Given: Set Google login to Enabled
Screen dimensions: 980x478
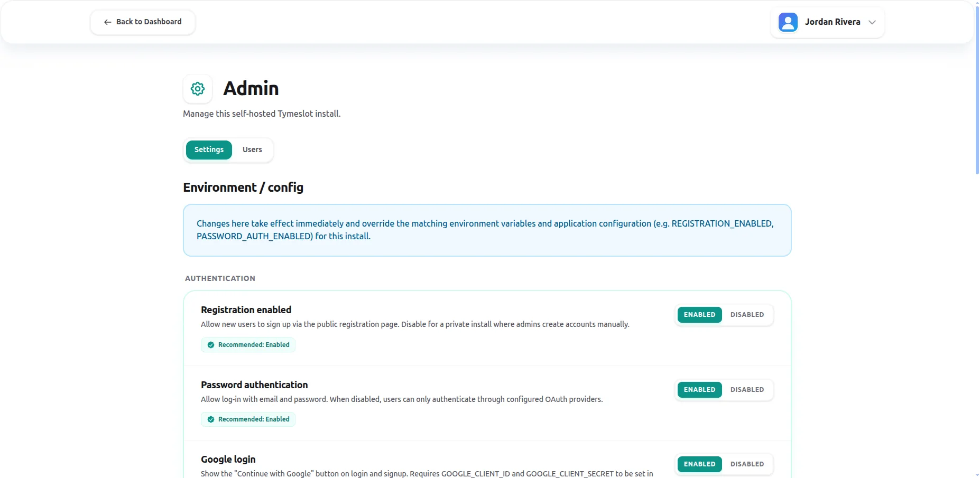Looking at the screenshot, I should [x=699, y=464].
